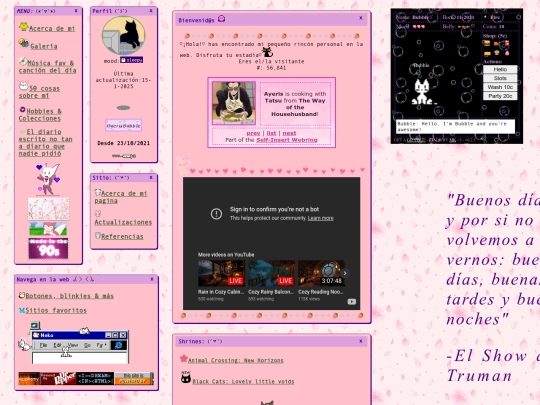The width and height of the screenshot is (540, 405).
Task: Click Learn more in YouTube sign-in notice
Action: point(321,218)
